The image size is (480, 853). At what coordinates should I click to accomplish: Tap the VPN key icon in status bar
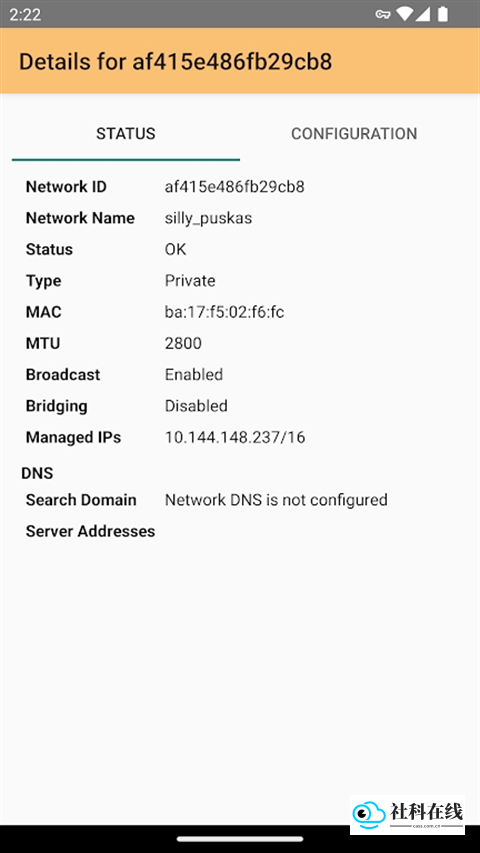383,14
